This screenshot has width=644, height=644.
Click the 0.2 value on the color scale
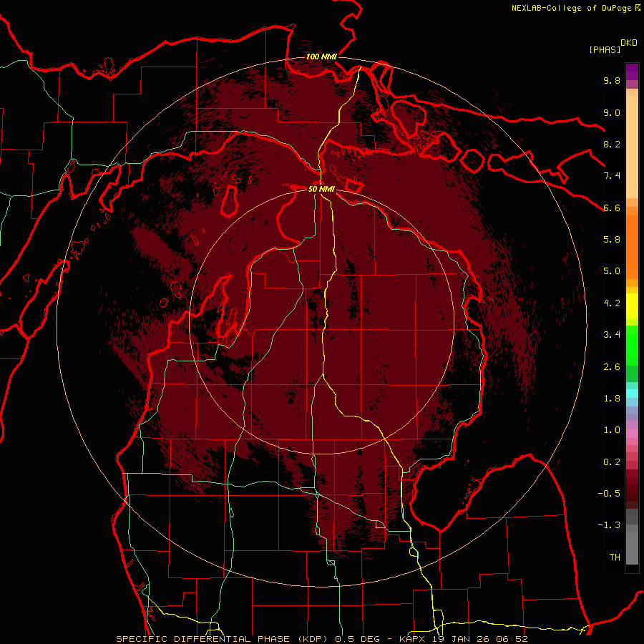[x=612, y=462]
